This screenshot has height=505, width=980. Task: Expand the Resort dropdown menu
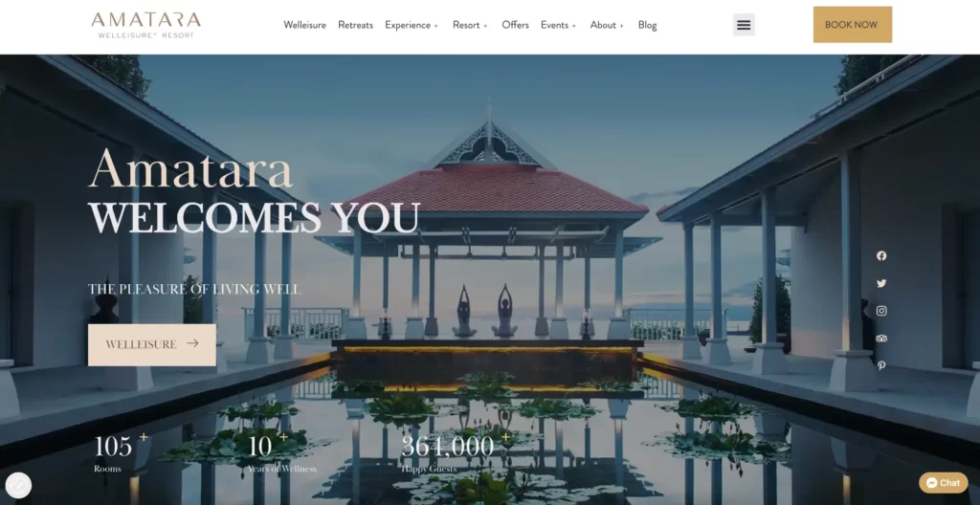(470, 25)
